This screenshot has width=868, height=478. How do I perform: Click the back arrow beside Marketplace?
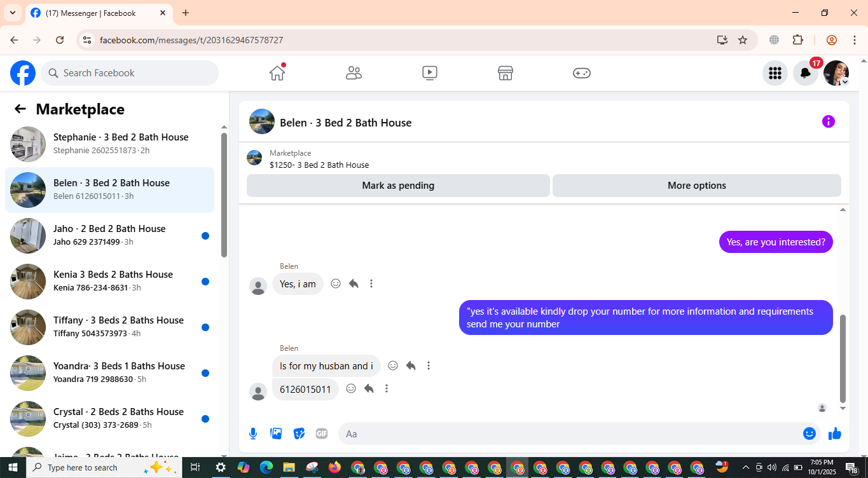point(20,109)
